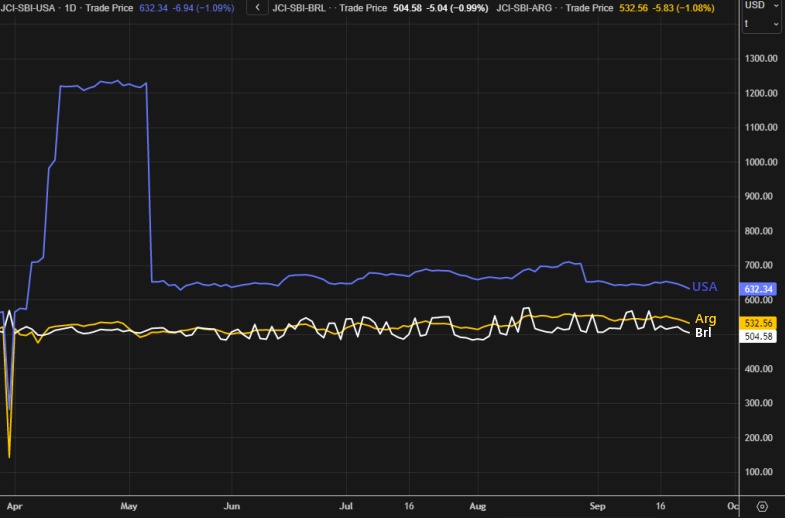The width and height of the screenshot is (785, 518).
Task: Click the Jun marker on time axis
Action: point(231,506)
